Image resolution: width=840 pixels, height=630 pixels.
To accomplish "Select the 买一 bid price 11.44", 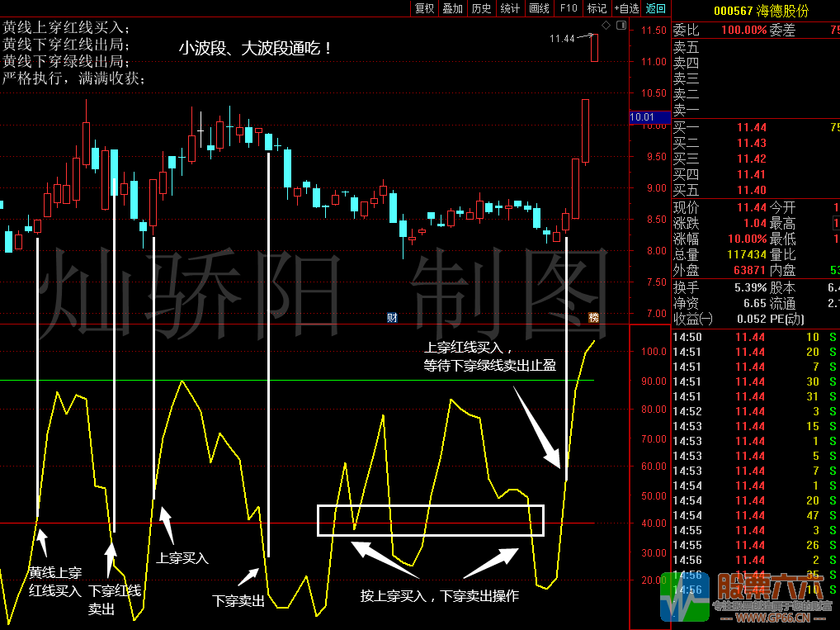I will click(751, 127).
